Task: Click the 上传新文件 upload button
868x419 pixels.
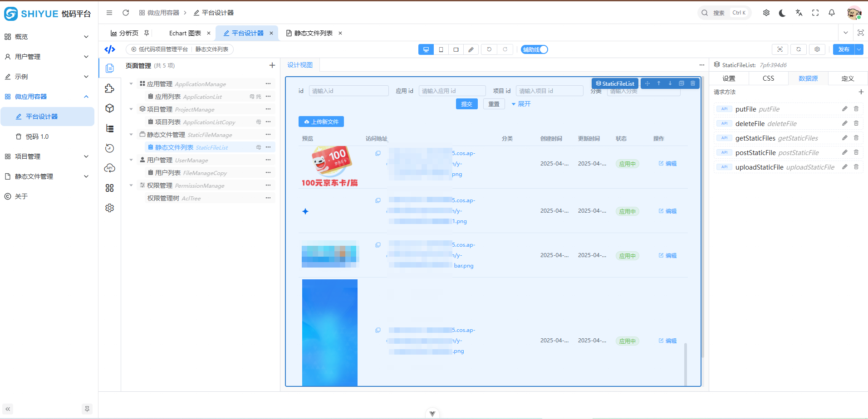Action: point(321,122)
